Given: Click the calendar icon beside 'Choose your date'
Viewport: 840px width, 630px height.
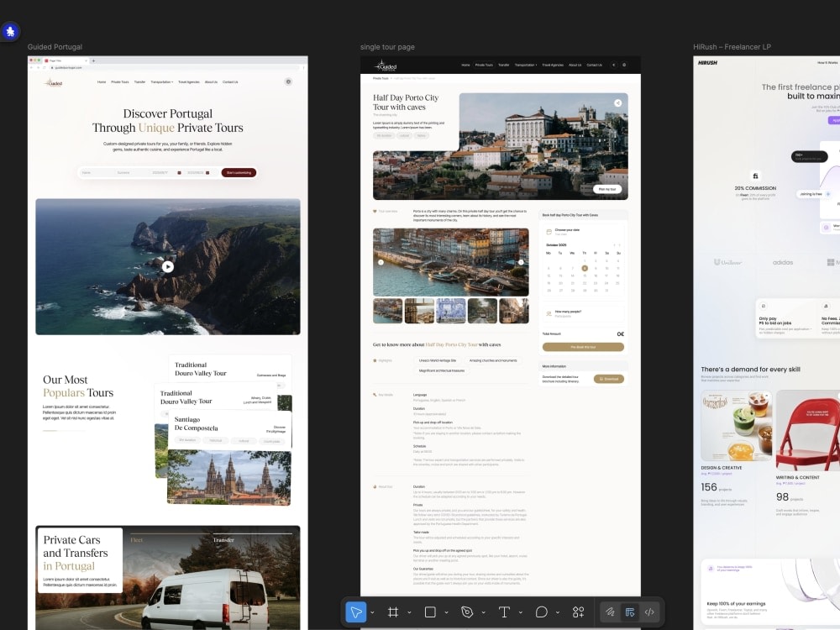Looking at the screenshot, I should pos(549,232).
